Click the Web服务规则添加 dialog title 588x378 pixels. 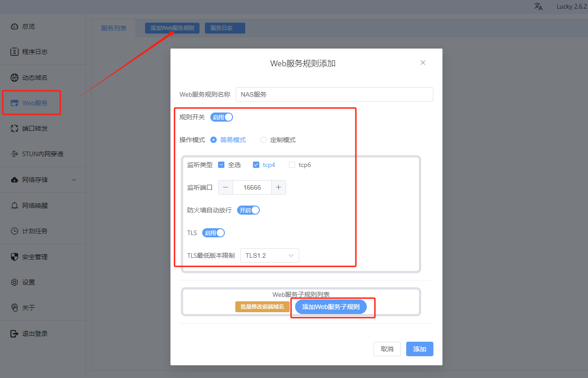pos(303,63)
